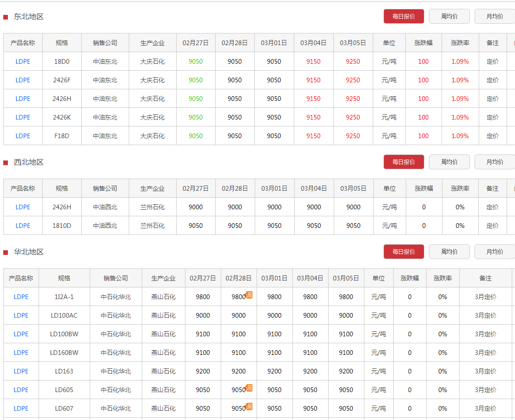Screen dimensions: 515x420
Task: Click 燕山石化 cell in LD163 row
Action: coord(163,371)
